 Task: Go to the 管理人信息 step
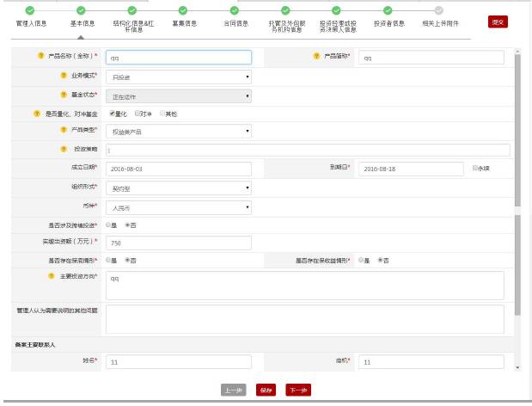point(31,23)
